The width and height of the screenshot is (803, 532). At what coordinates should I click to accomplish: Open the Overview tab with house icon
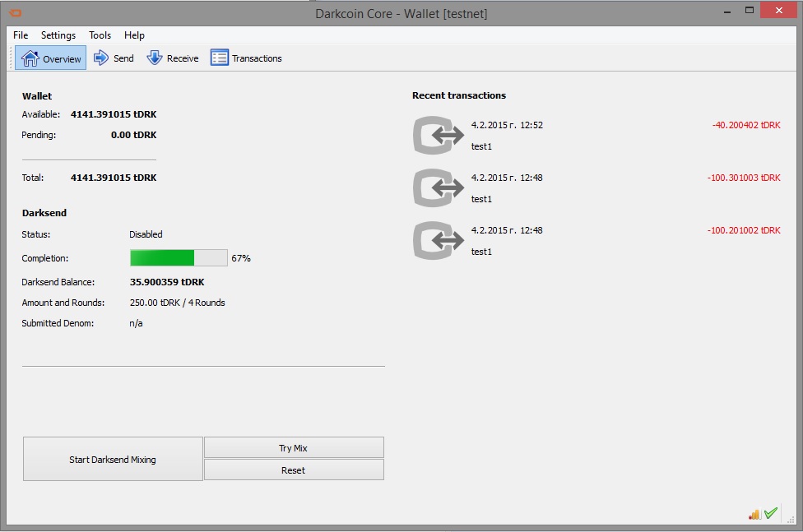51,58
